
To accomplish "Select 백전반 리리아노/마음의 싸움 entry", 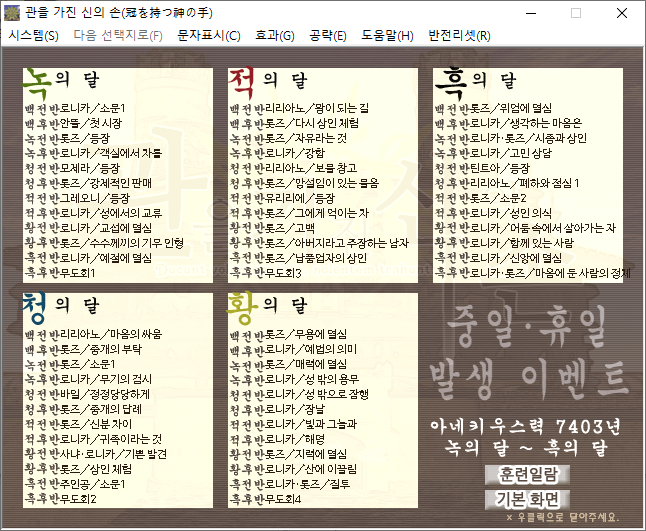I will [93, 334].
